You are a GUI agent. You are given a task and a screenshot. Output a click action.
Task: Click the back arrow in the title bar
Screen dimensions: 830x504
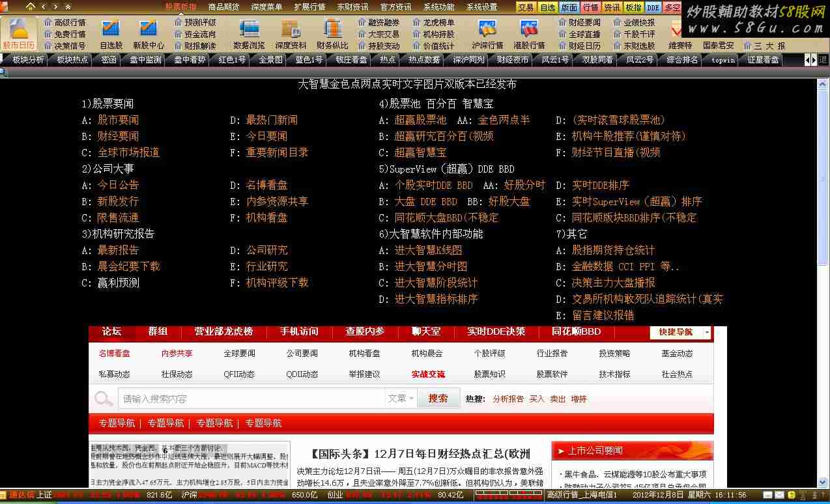(x=44, y=7)
